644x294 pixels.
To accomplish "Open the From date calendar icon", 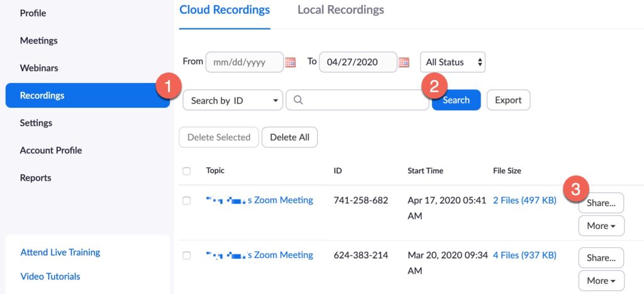I will pyautogui.click(x=291, y=62).
